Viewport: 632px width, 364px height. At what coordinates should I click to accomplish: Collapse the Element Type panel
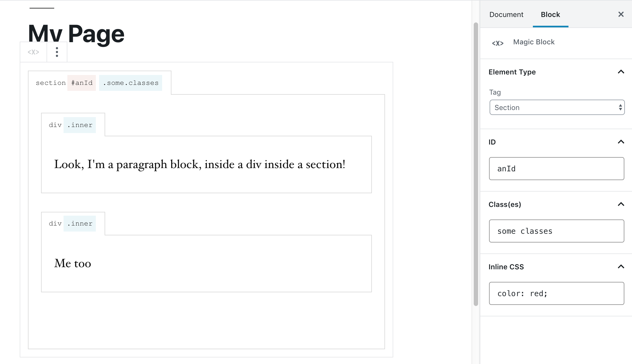point(621,72)
